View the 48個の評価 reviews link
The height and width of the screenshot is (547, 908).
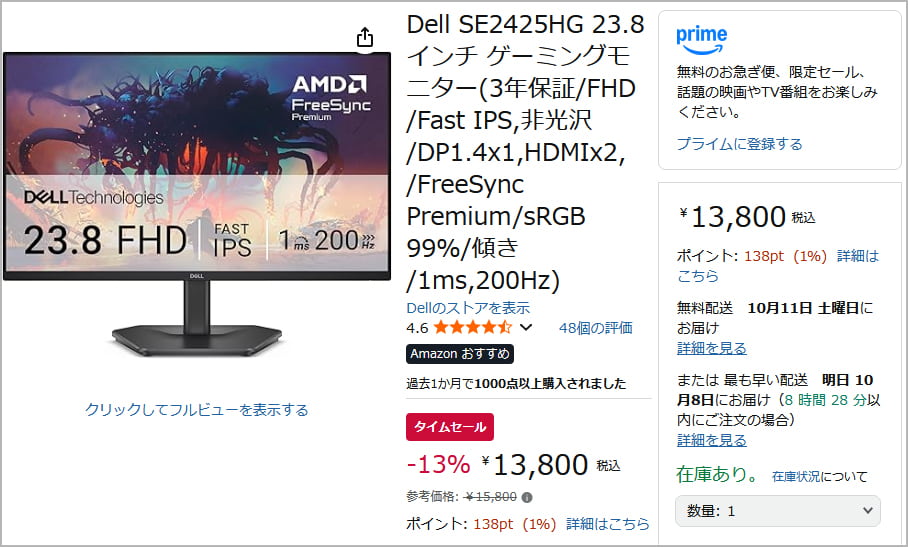click(595, 327)
